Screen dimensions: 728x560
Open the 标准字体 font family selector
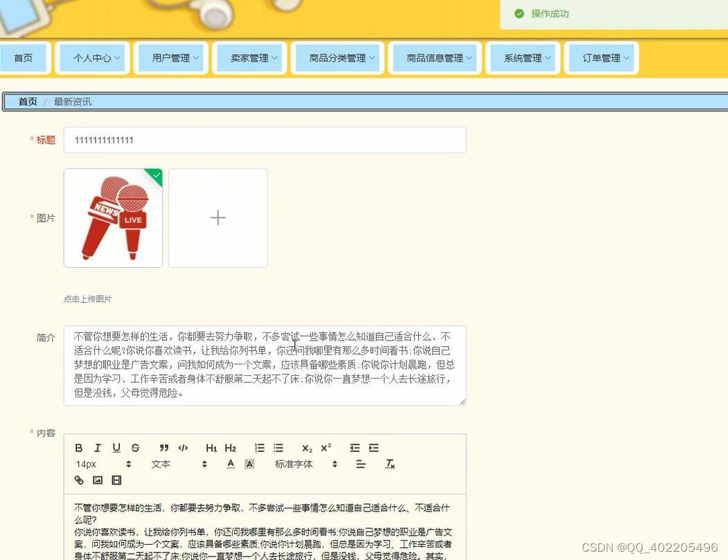tap(294, 464)
